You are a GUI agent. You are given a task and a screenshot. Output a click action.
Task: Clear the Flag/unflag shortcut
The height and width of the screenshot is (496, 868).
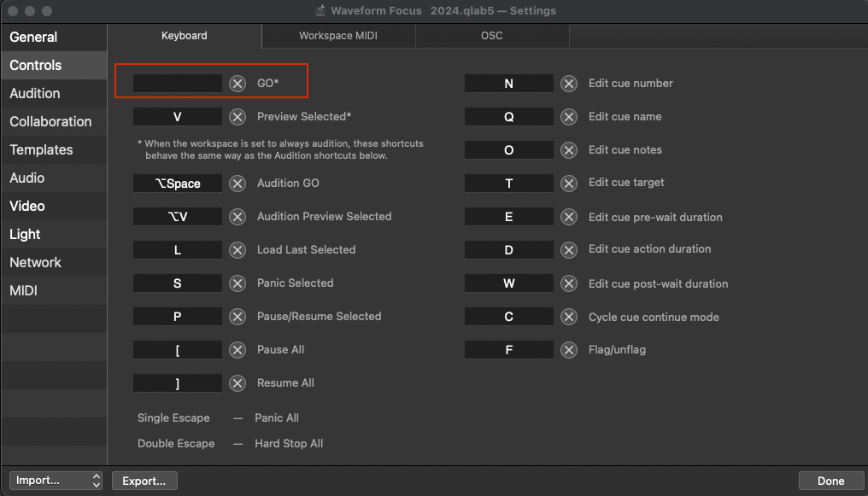click(569, 350)
